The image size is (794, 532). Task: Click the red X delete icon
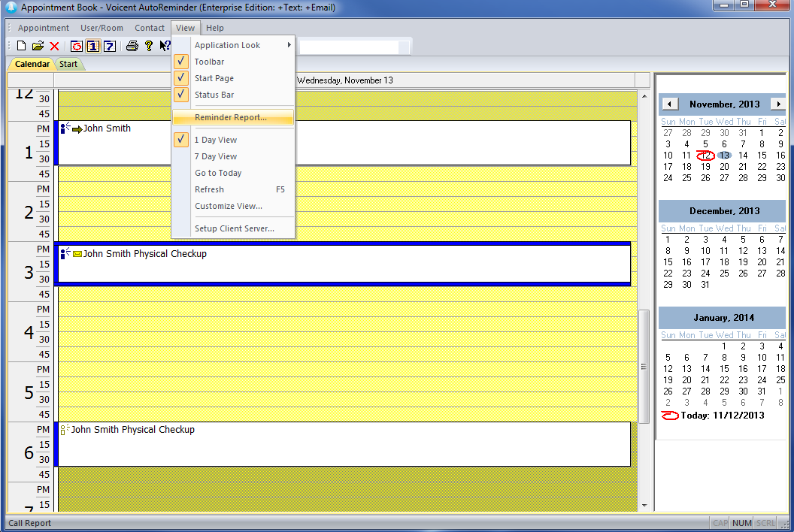tap(54, 46)
